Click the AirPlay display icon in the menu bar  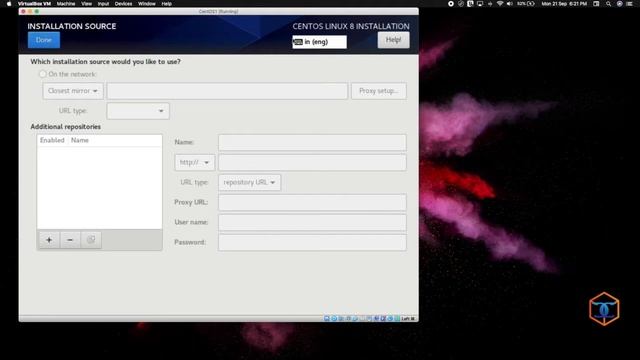coord(480,4)
